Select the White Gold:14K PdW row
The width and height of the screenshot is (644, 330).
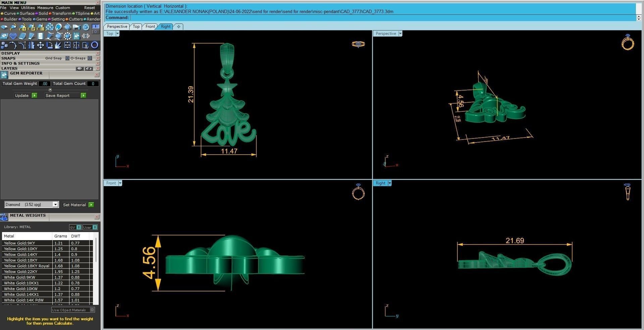point(47,300)
